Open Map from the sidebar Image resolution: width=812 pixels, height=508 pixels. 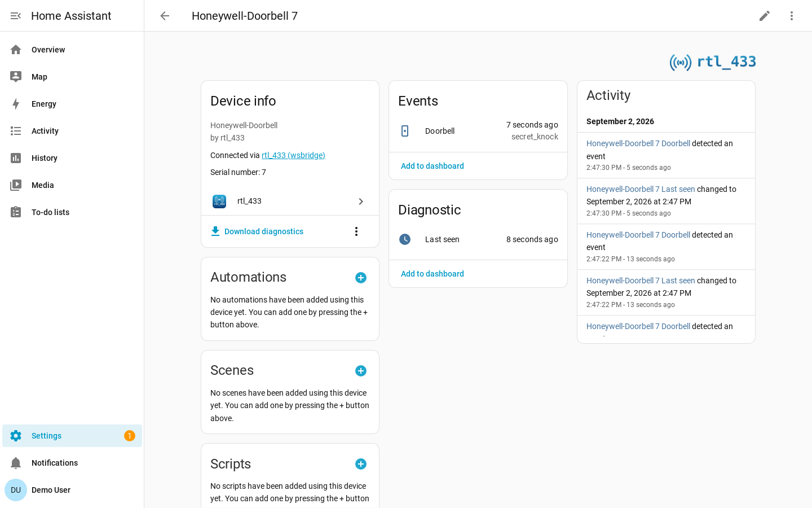pos(72,77)
